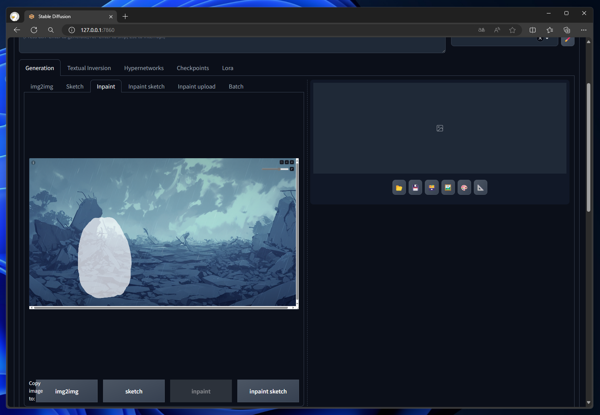Copy image to sketch button

point(134,391)
